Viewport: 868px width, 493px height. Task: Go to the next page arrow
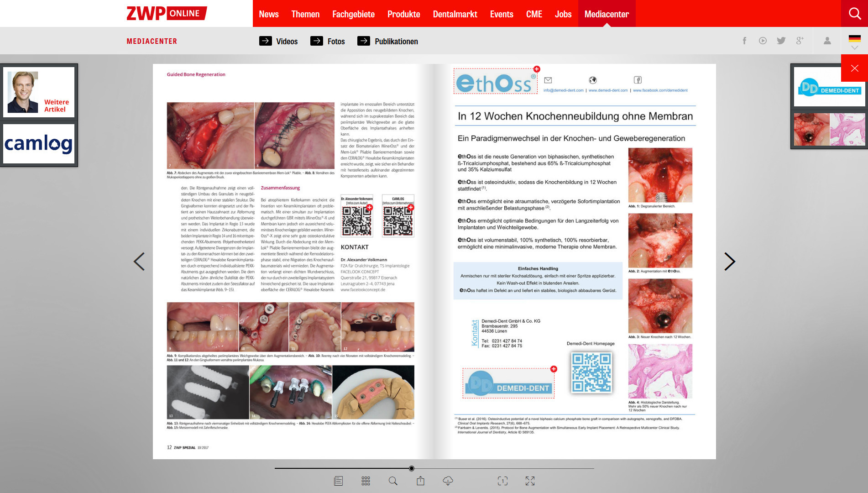point(729,262)
